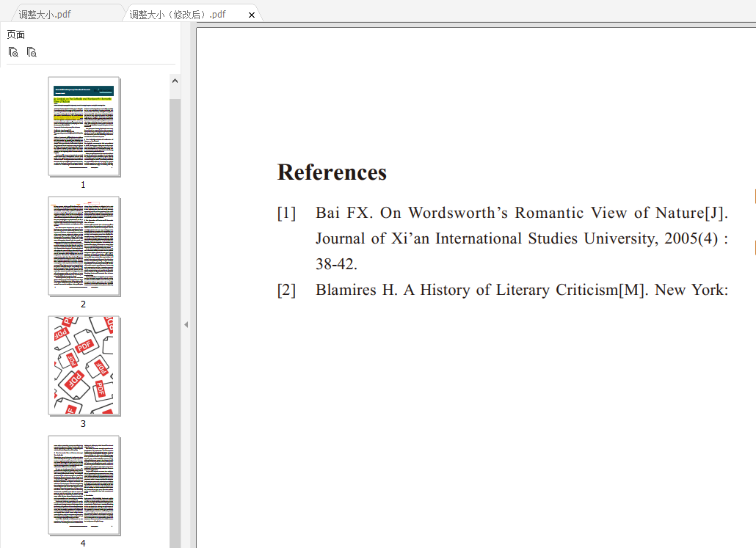756x548 pixels.
Task: Switch to the 调整大小.pdf tab
Action: tap(45, 15)
